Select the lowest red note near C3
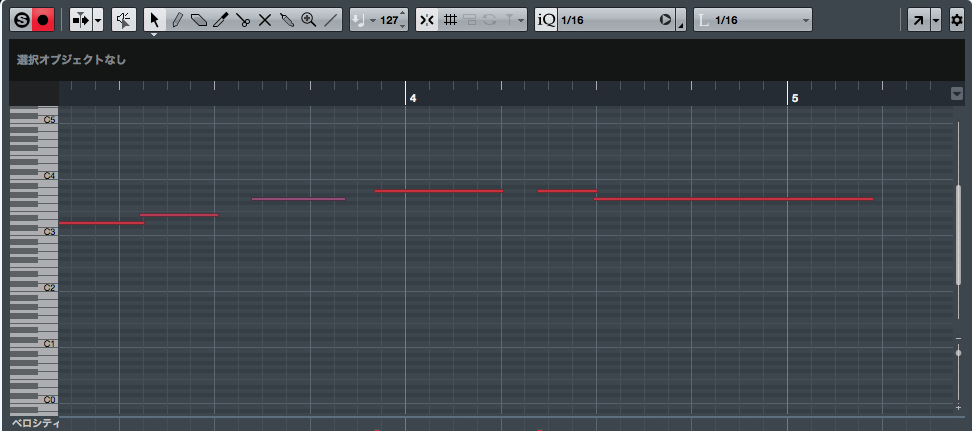This screenshot has height=431, width=972. (101, 223)
